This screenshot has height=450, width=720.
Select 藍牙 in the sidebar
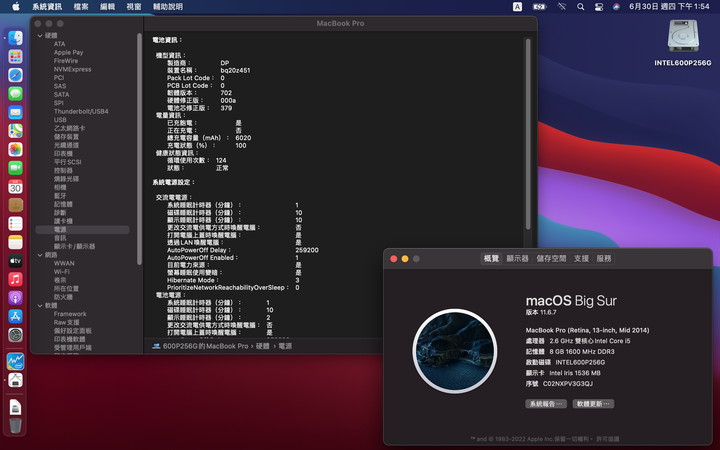point(60,196)
